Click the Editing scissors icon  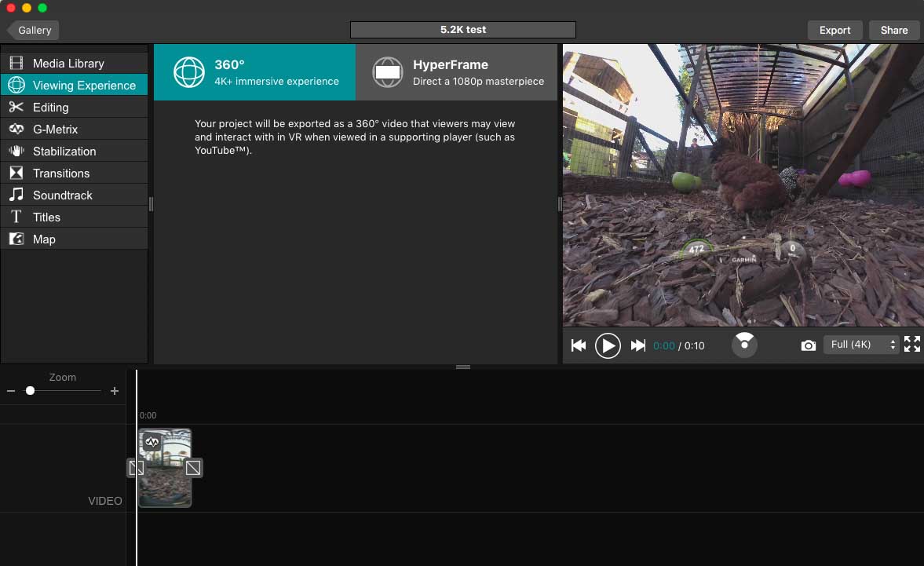point(16,108)
